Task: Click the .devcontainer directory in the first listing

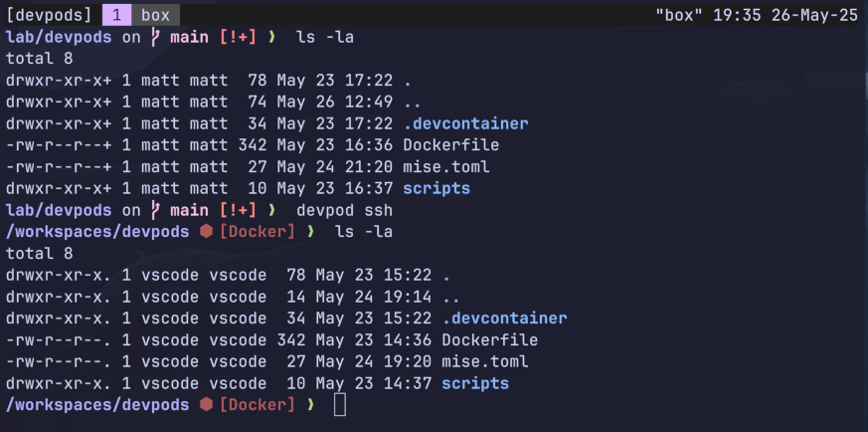Action: click(x=465, y=123)
